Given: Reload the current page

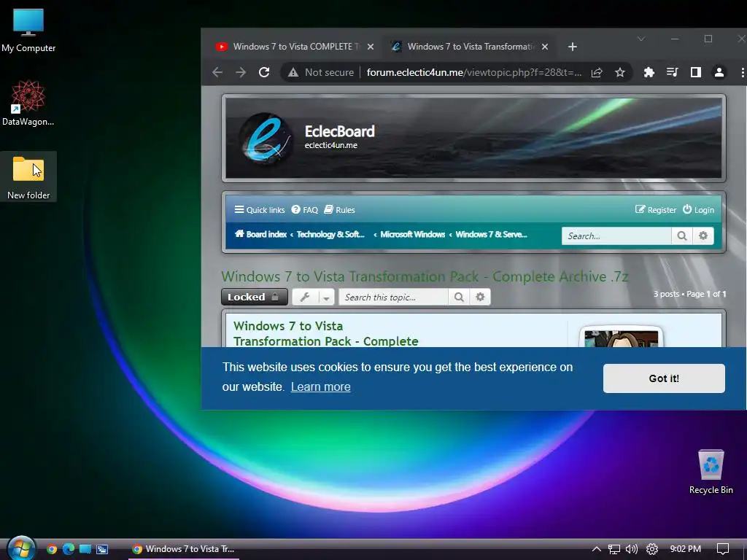Looking at the screenshot, I should tap(264, 72).
